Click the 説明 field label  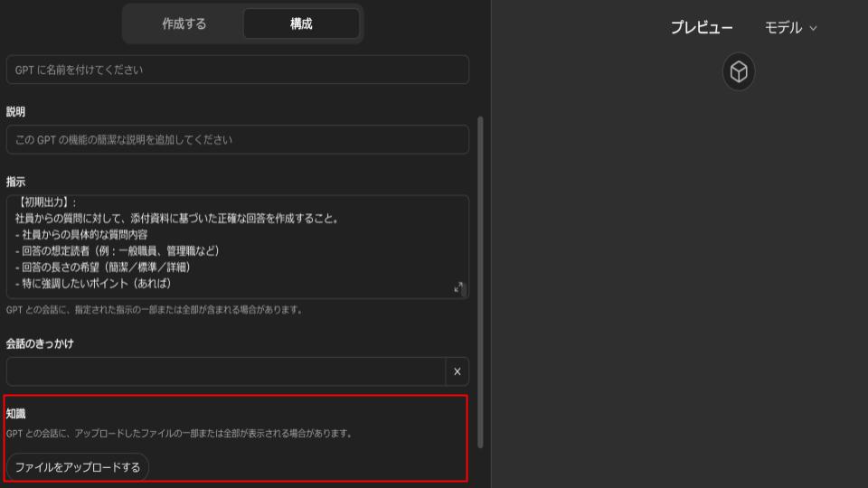click(16, 112)
